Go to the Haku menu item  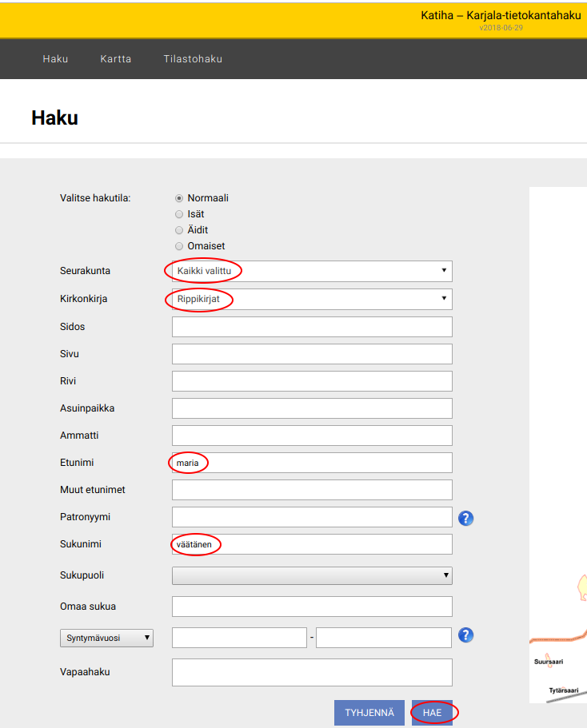tap(55, 59)
